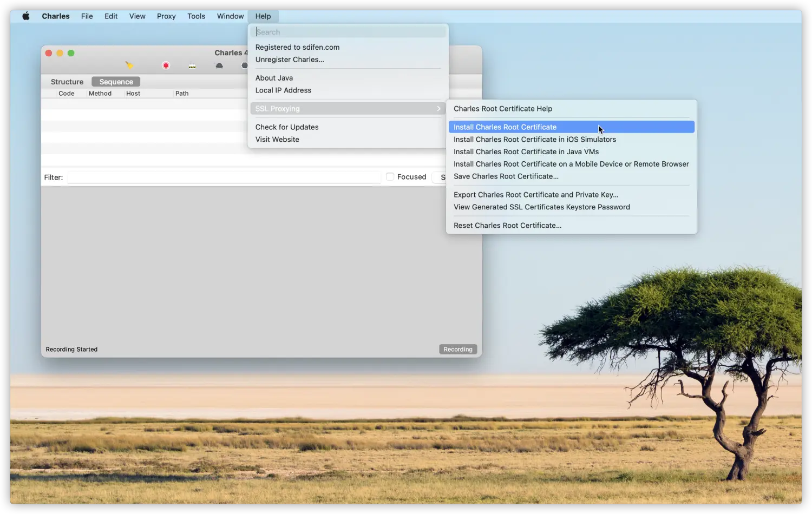Open the Charles application menu
This screenshot has width=812, height=514.
coord(56,16)
